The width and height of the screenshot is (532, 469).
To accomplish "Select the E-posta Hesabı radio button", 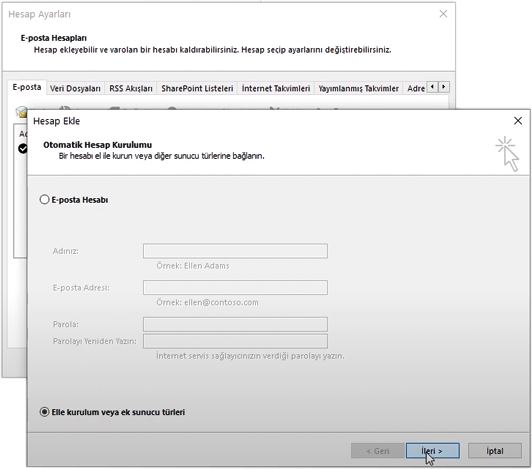I will (44, 200).
